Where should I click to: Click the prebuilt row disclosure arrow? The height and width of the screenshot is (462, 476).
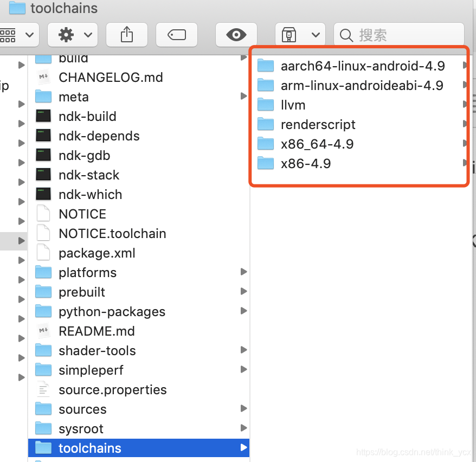coord(244,291)
